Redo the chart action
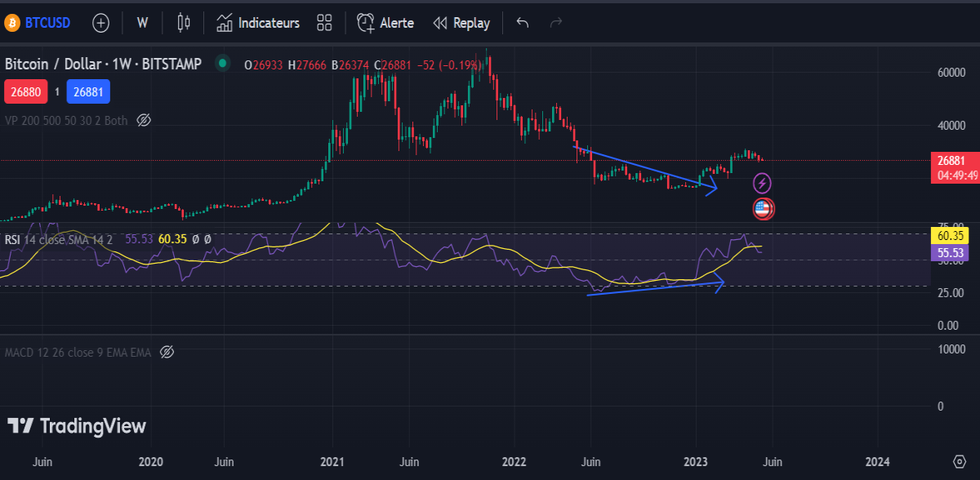This screenshot has width=980, height=480. 556,23
